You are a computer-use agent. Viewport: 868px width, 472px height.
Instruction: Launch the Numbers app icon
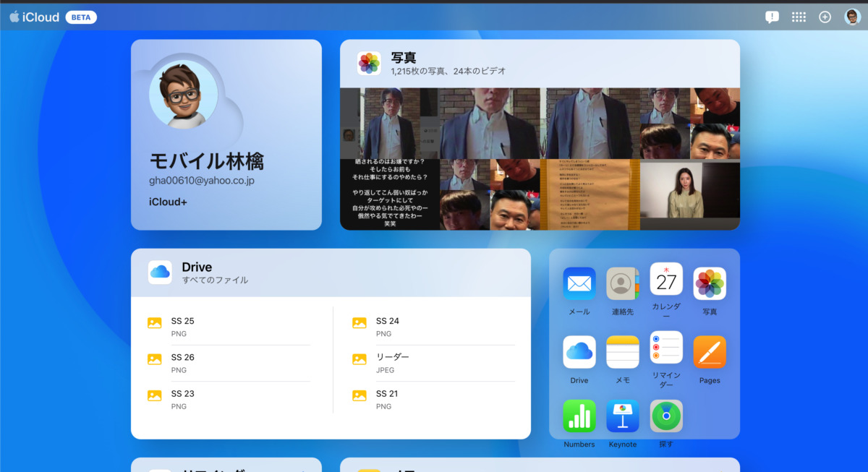[x=579, y=415]
